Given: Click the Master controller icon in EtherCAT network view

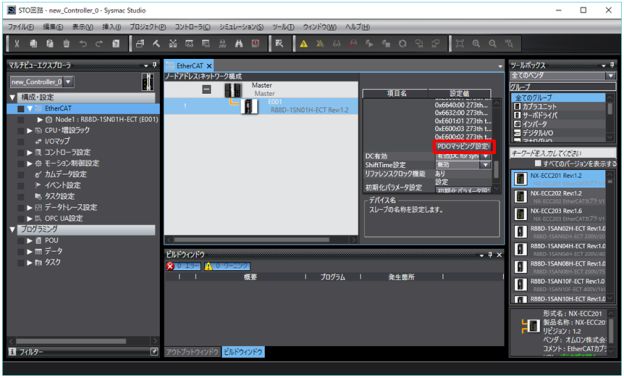Looking at the screenshot, I should 233,90.
